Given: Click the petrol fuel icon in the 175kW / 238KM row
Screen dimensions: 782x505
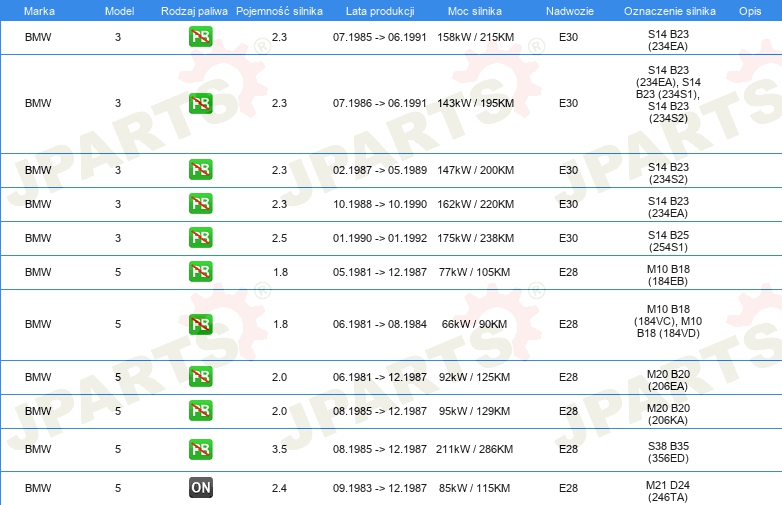Looking at the screenshot, I should pos(200,237).
